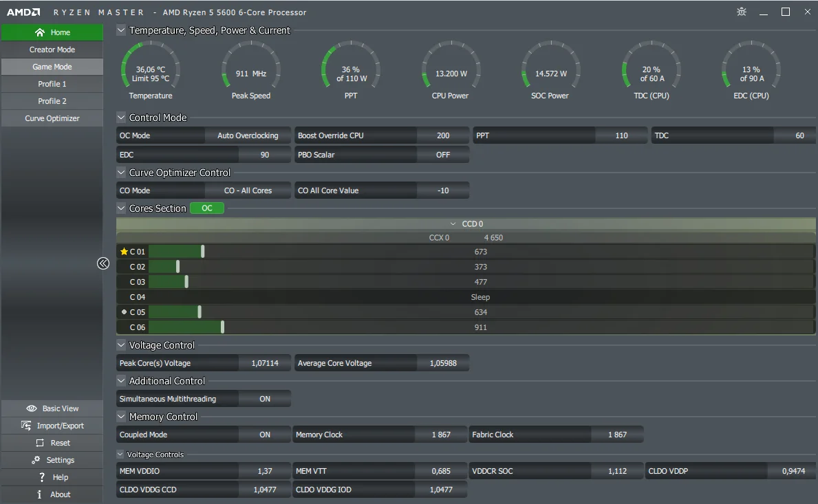This screenshot has width=818, height=504.
Task: Click the dot marker on core C 05
Action: pyautogui.click(x=124, y=311)
